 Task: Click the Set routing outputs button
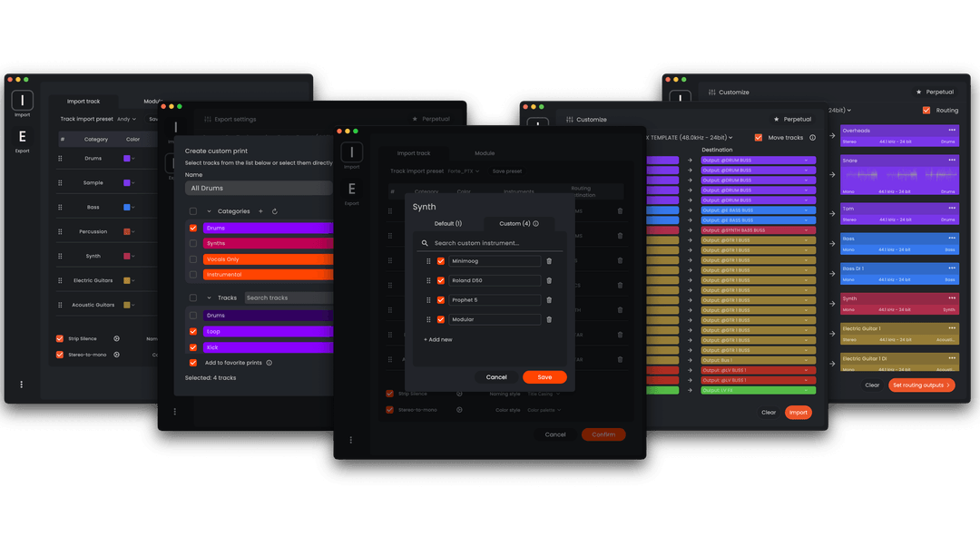[921, 385]
